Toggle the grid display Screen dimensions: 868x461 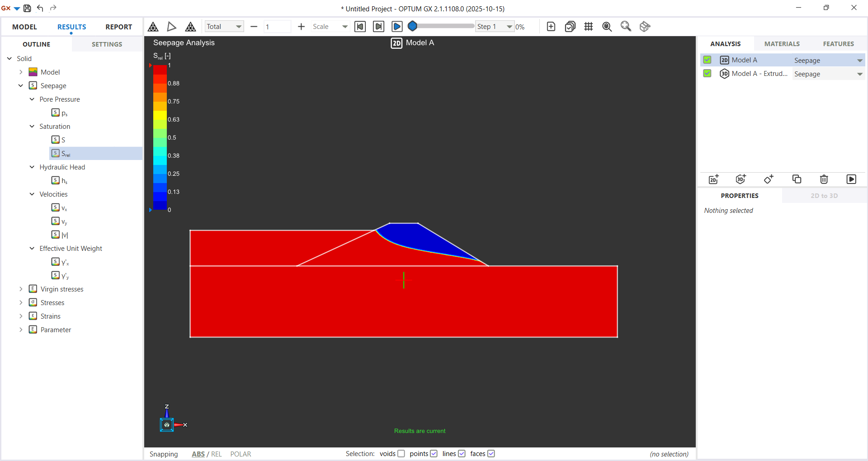[x=589, y=26]
